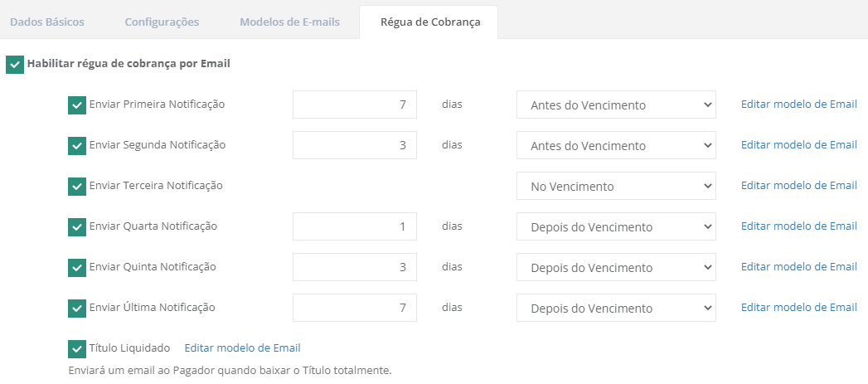Switch to the Dados Básicos tab
The width and height of the screenshot is (868, 384).
(47, 22)
